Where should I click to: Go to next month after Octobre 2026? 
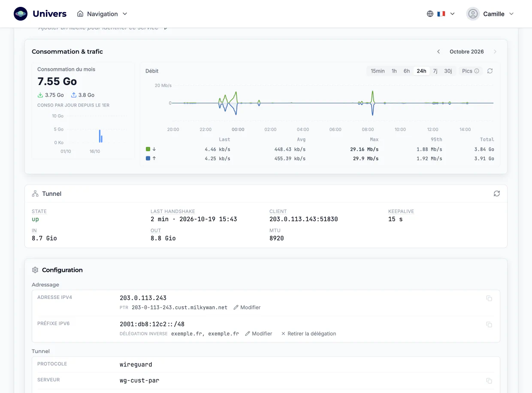click(495, 52)
